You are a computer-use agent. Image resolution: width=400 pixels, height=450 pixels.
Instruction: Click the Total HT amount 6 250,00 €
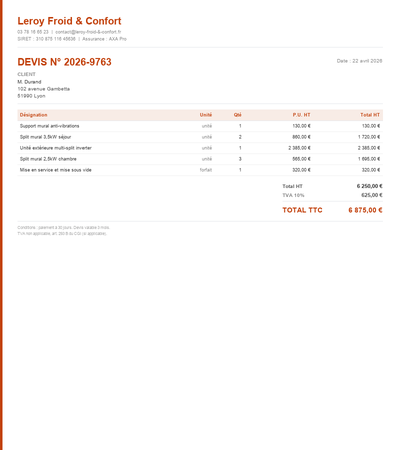[x=369, y=186]
